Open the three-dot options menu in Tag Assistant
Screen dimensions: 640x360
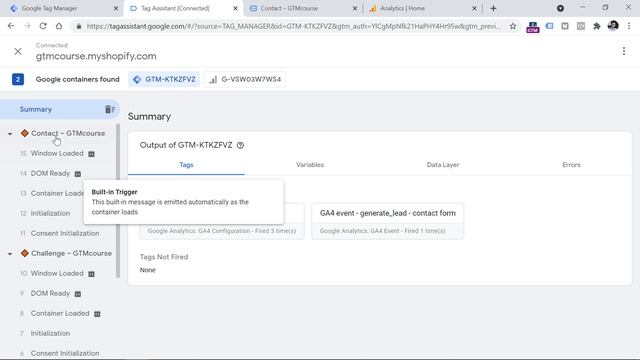tap(624, 51)
